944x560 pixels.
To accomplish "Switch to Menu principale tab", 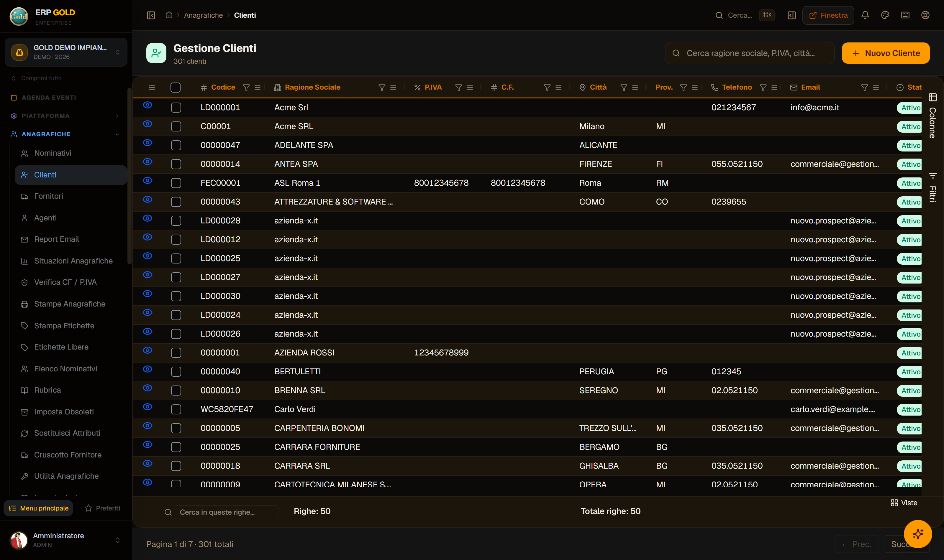I will click(39, 508).
